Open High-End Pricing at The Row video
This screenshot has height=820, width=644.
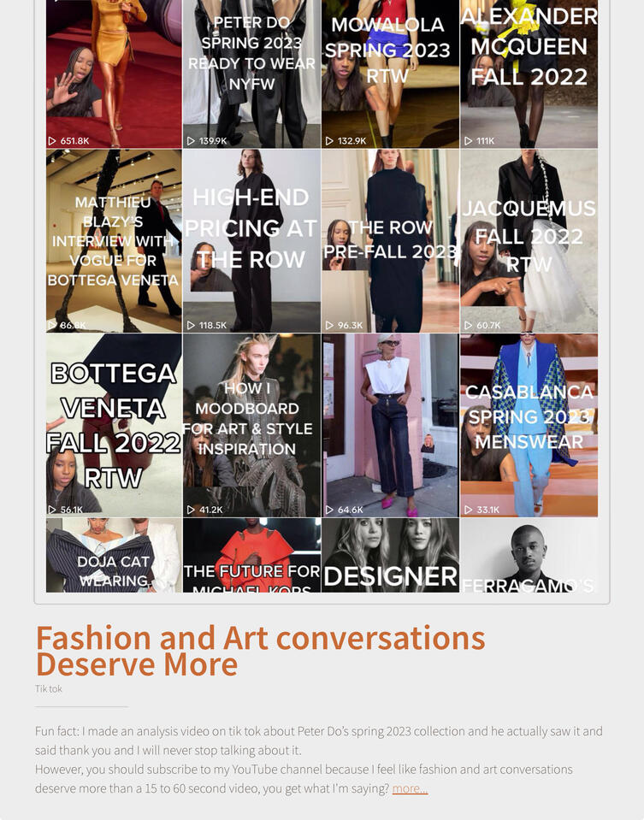coord(251,241)
